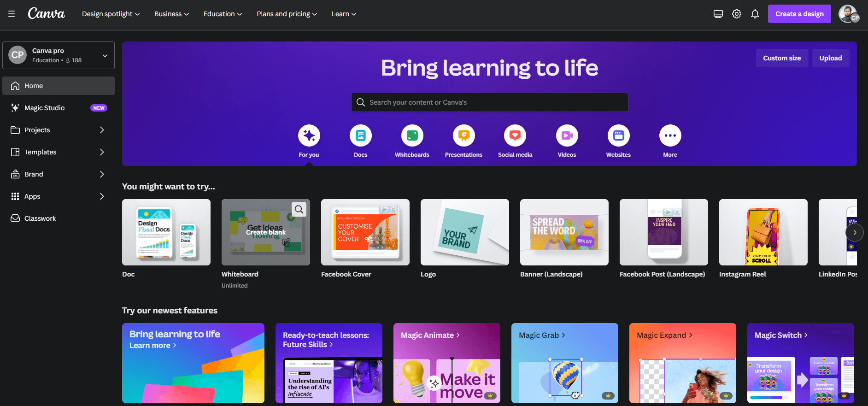868x406 pixels.
Task: Open the Instagram Reel thumbnail
Action: click(763, 232)
